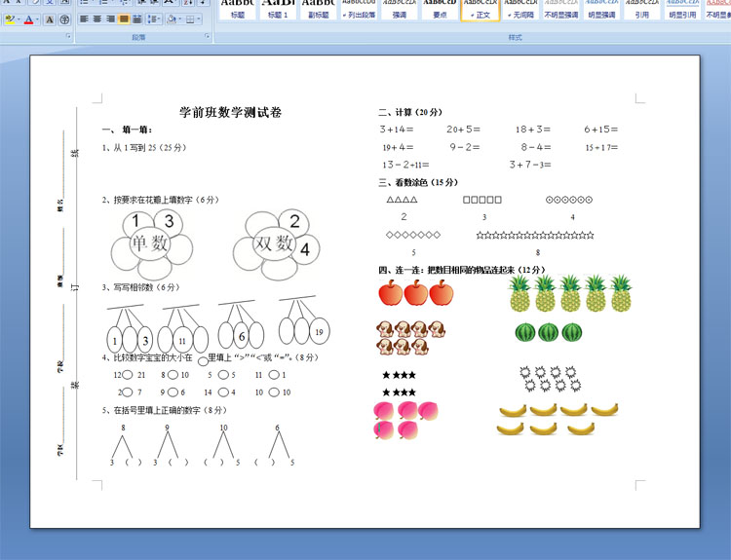Open the paragraph (段落) dialog launcher
The height and width of the screenshot is (560, 731).
click(x=207, y=36)
